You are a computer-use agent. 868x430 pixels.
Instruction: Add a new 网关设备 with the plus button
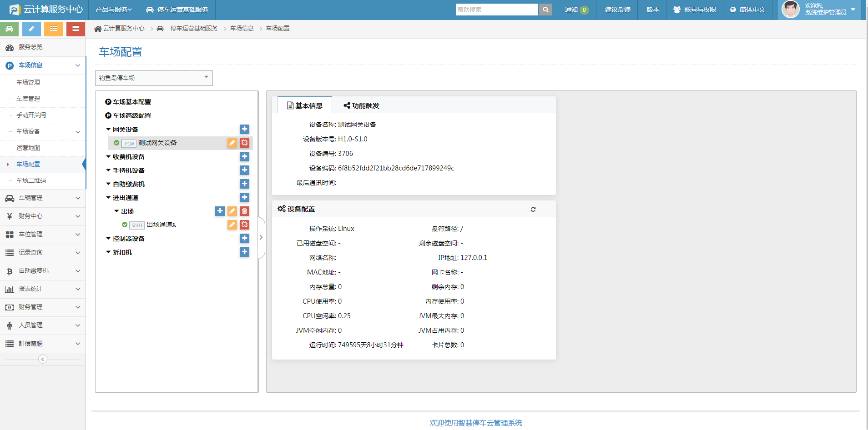tap(244, 129)
